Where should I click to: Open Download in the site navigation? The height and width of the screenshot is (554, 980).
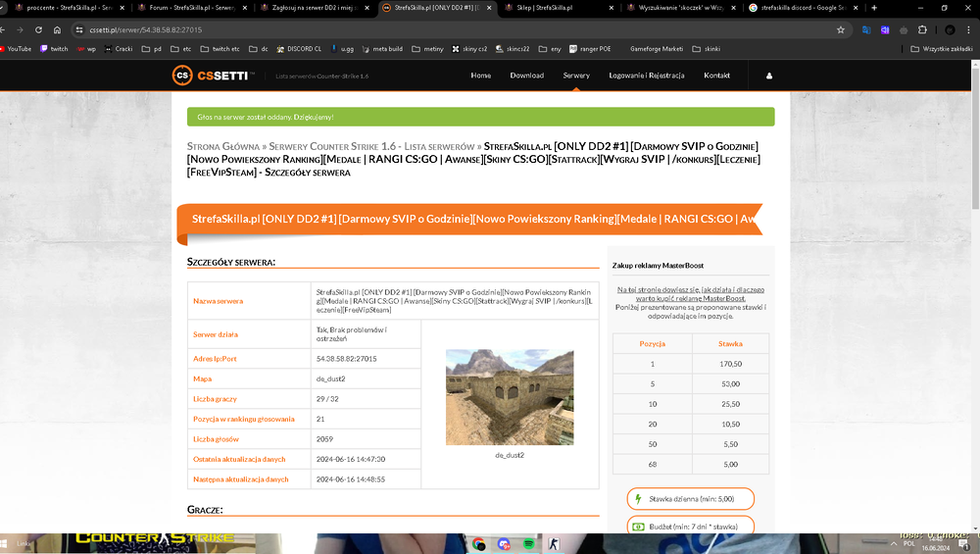coord(527,76)
